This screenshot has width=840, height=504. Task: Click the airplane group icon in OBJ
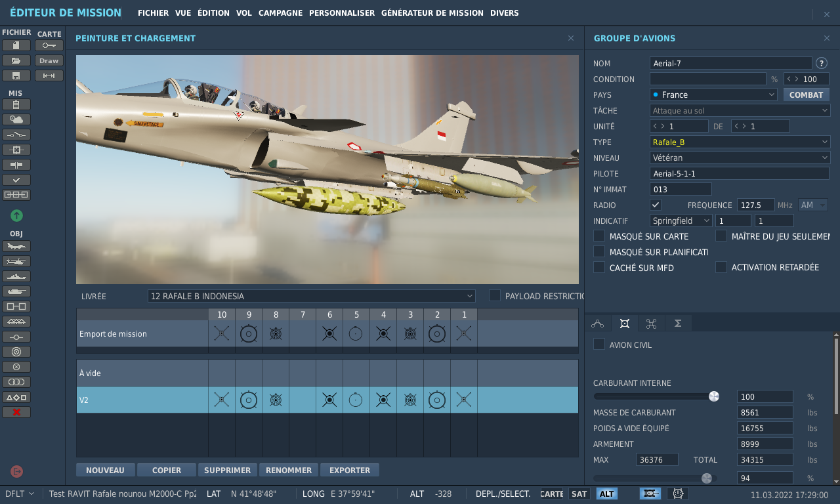[16, 246]
